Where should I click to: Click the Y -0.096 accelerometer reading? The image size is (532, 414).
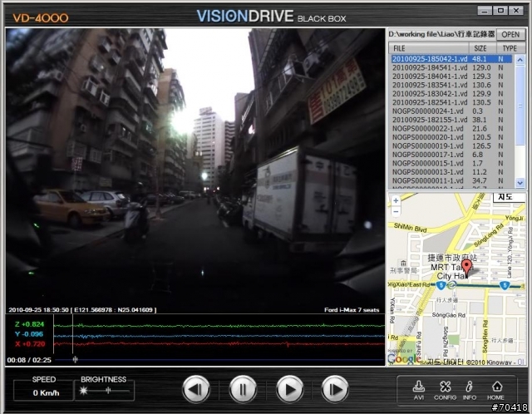click(29, 334)
